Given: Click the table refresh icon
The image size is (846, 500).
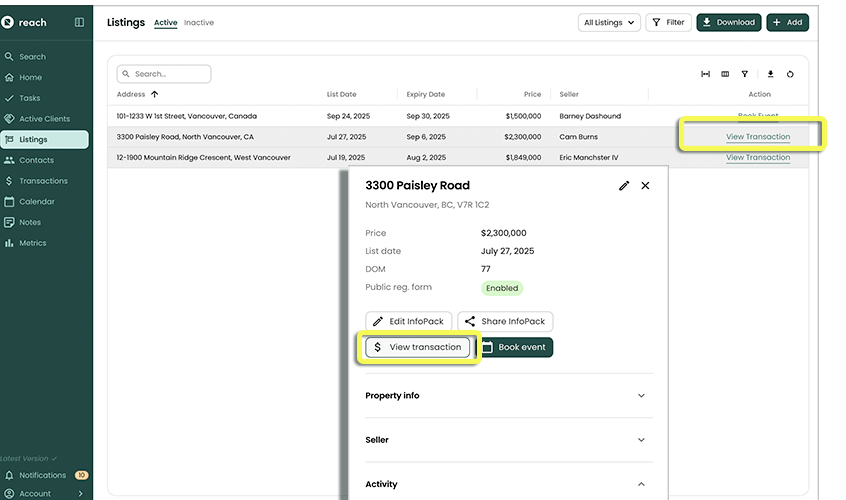Looking at the screenshot, I should click(x=790, y=74).
